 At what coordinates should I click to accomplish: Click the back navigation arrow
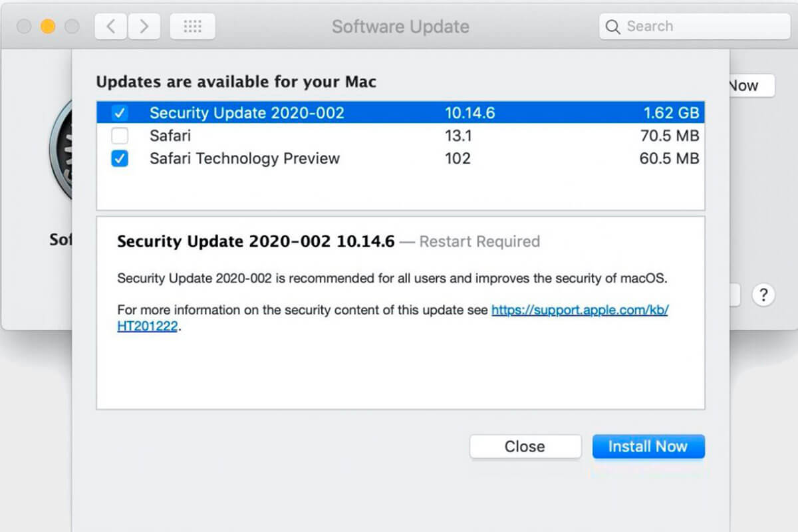pos(111,27)
